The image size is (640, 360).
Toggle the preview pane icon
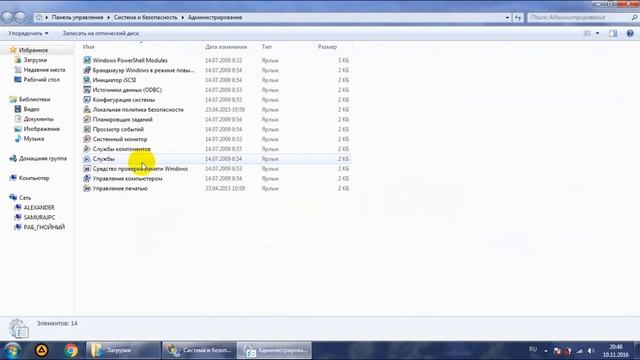(x=613, y=33)
